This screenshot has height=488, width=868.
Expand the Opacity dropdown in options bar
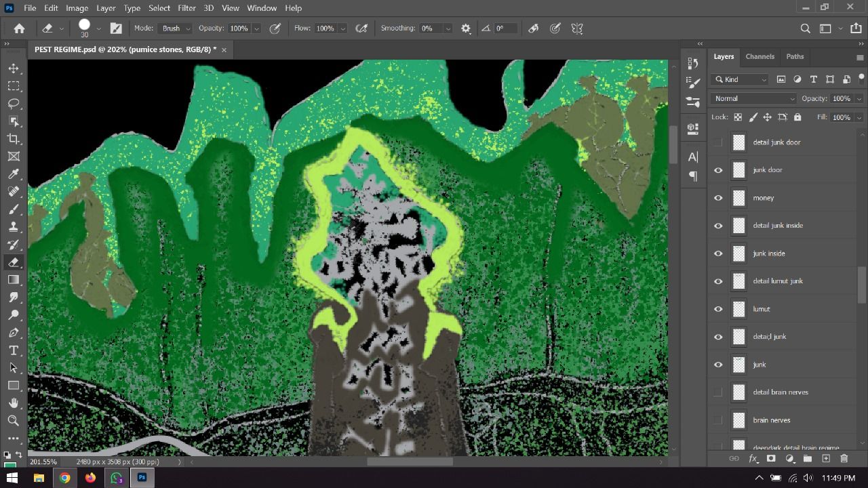click(x=256, y=28)
